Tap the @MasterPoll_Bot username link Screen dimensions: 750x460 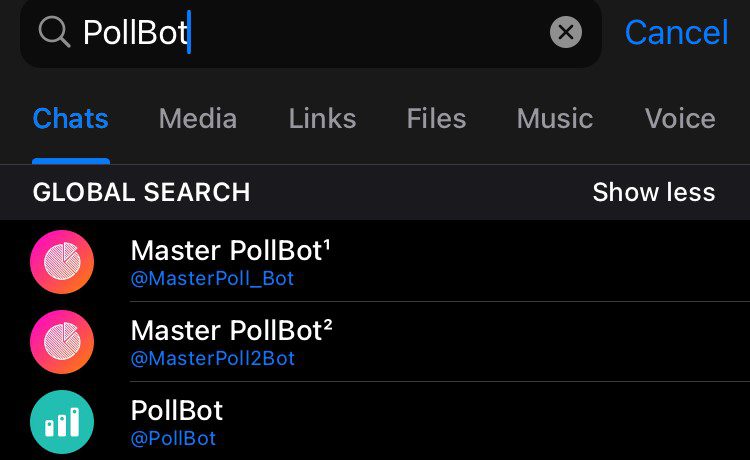click(212, 279)
